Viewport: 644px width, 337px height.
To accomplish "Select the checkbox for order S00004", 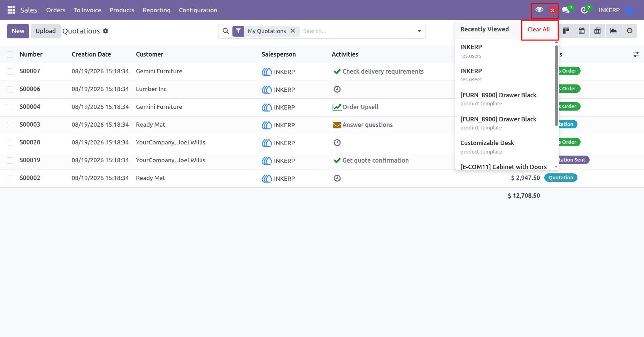I will pyautogui.click(x=10, y=107).
